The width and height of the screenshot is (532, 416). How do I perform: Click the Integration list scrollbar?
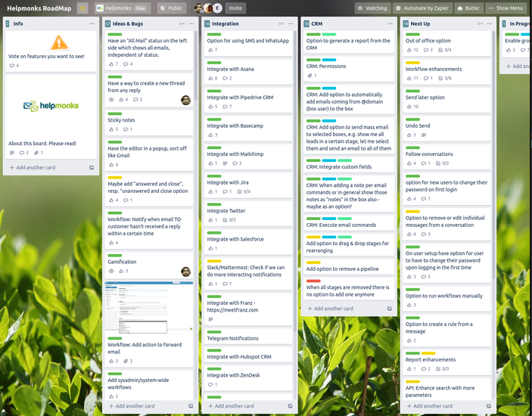click(294, 180)
